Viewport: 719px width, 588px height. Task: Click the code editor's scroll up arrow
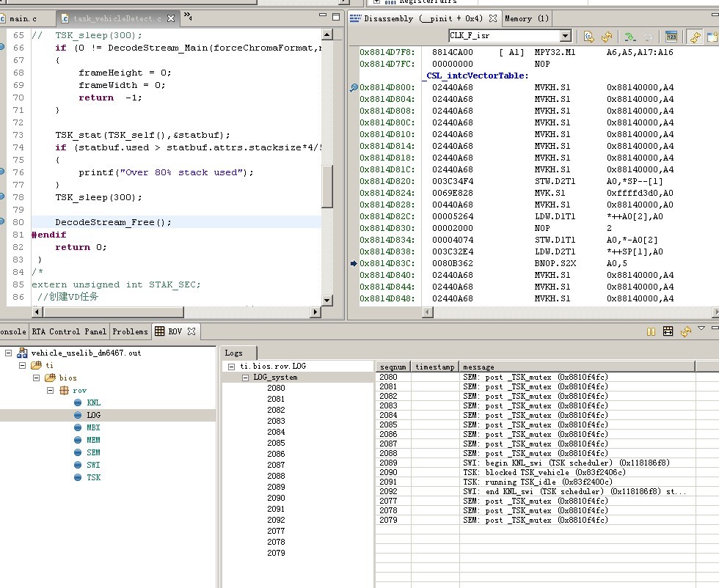pyautogui.click(x=327, y=35)
